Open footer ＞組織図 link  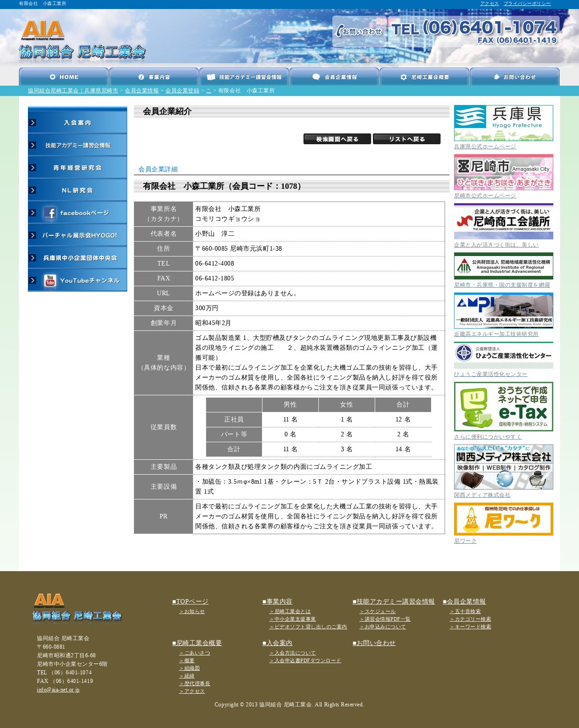point(189,668)
